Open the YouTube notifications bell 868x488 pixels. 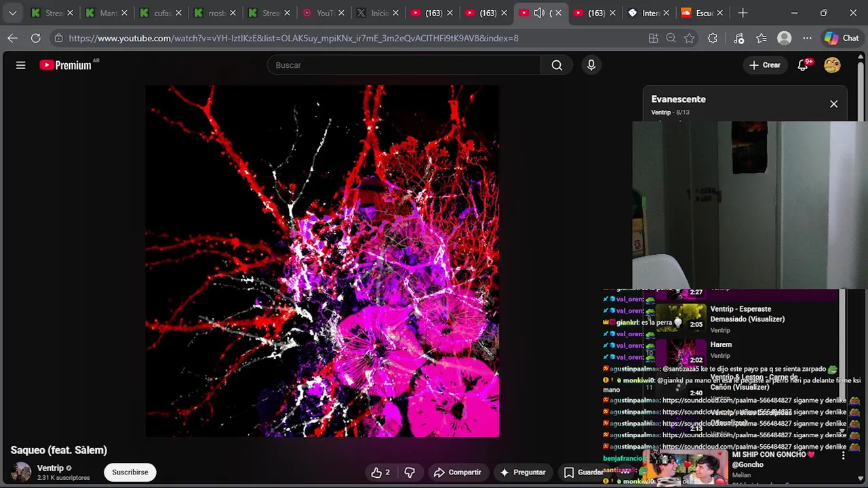point(804,65)
